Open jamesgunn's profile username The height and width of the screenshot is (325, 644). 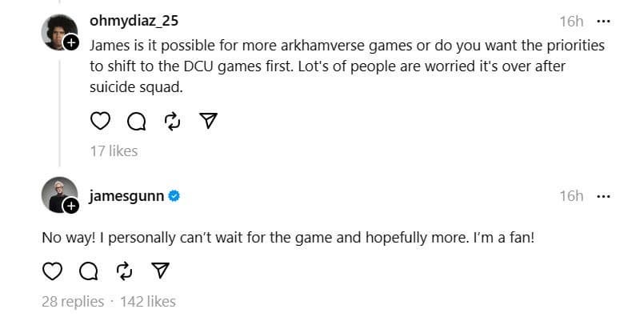click(x=126, y=196)
